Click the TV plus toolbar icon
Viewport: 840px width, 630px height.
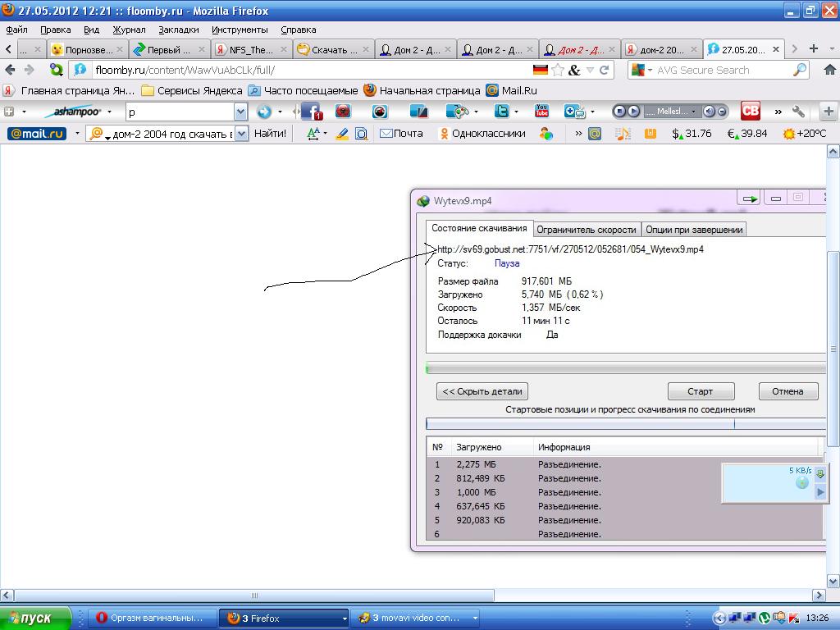pos(574,112)
